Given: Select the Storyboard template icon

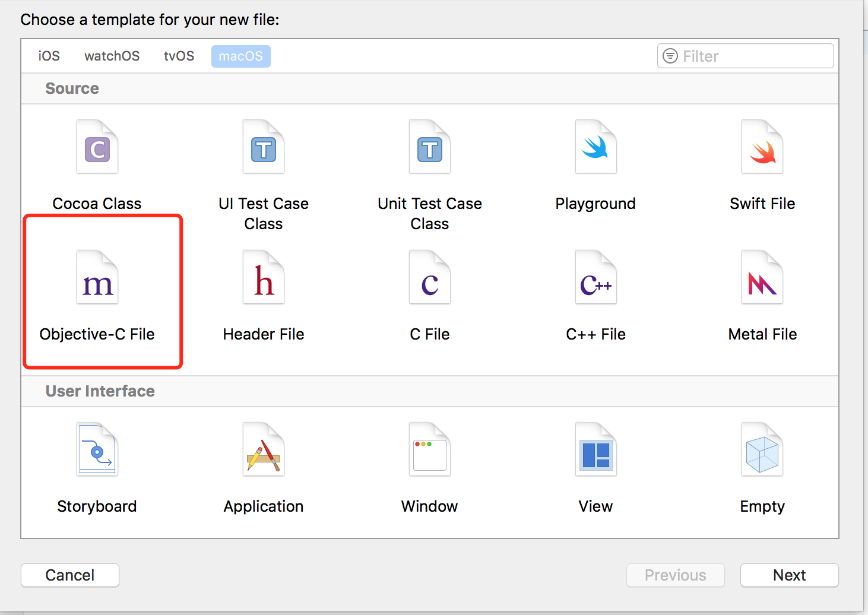Looking at the screenshot, I should [97, 449].
